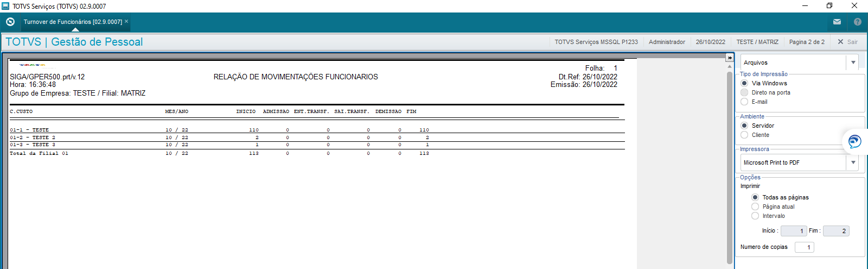Click the Administrador user label
The height and width of the screenshot is (269, 868).
667,42
